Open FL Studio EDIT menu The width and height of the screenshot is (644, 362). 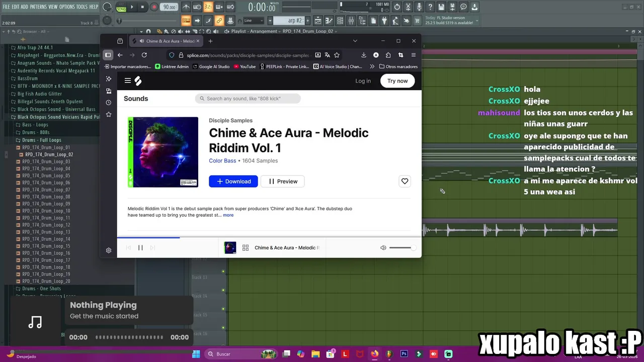(x=16, y=7)
